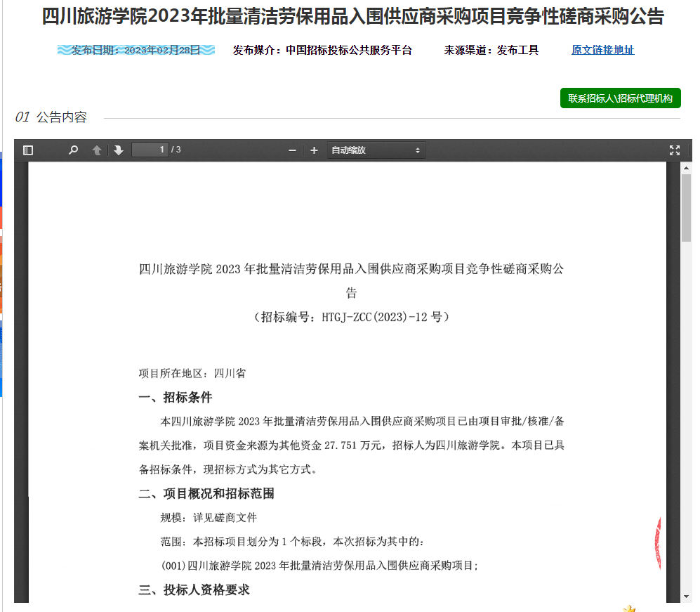Click the page number input field
This screenshot has height=612, width=700.
pos(150,150)
